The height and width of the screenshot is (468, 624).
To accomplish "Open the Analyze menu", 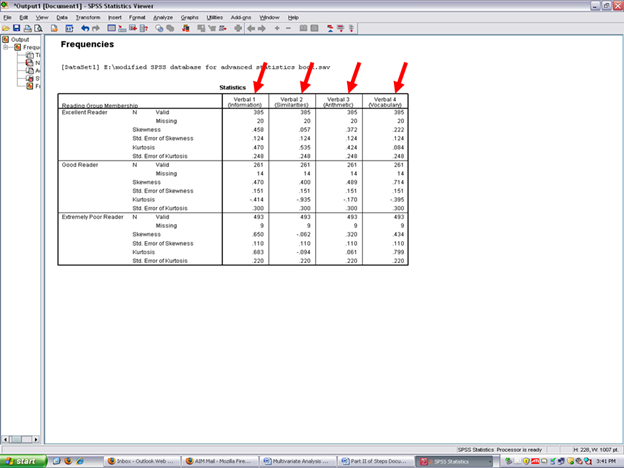I will 163,17.
